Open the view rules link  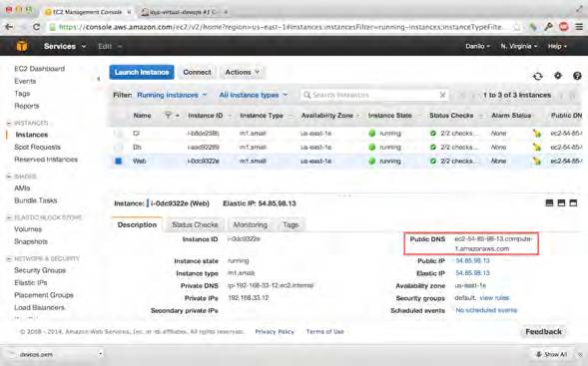[x=494, y=298]
